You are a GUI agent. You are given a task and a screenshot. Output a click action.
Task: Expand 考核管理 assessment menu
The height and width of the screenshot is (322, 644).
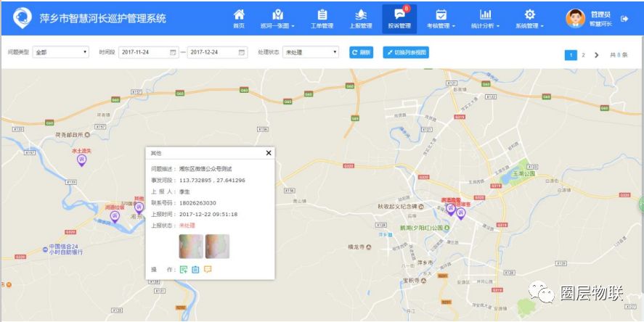tap(441, 19)
